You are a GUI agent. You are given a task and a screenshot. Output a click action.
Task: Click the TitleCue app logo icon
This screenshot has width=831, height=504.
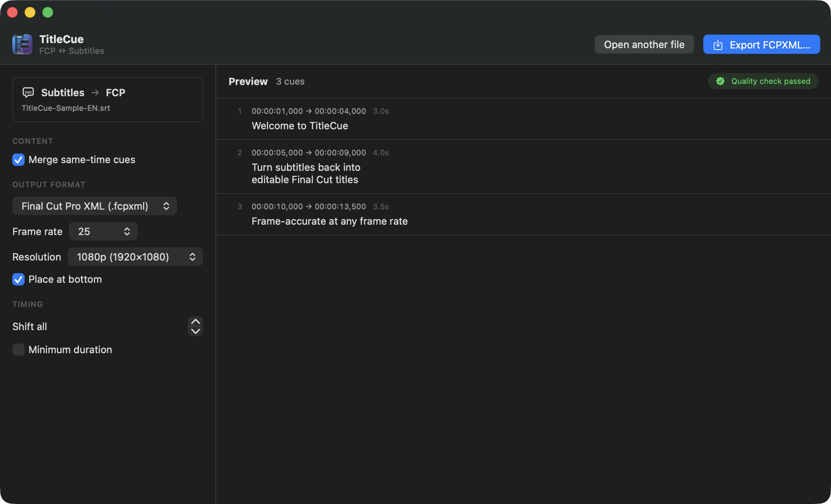point(22,44)
